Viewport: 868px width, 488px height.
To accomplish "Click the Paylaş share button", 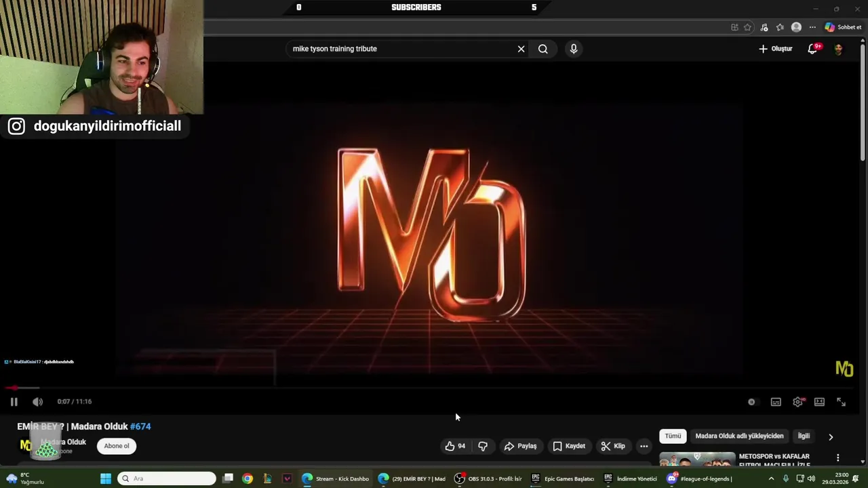I will tap(520, 446).
